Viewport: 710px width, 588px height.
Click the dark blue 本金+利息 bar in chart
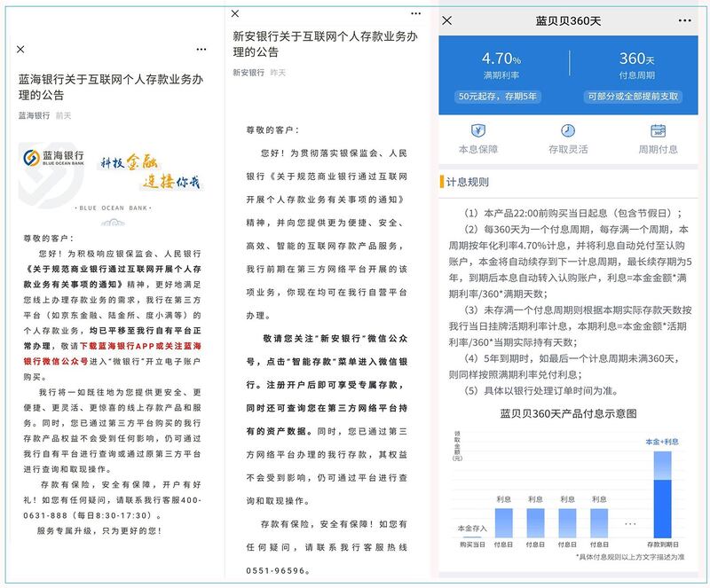(x=662, y=508)
